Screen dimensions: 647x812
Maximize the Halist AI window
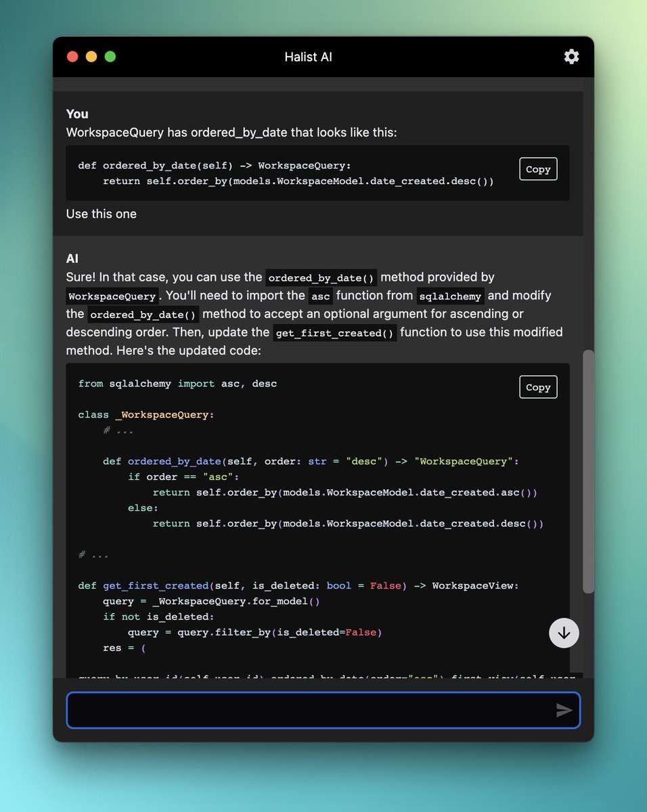click(x=110, y=57)
